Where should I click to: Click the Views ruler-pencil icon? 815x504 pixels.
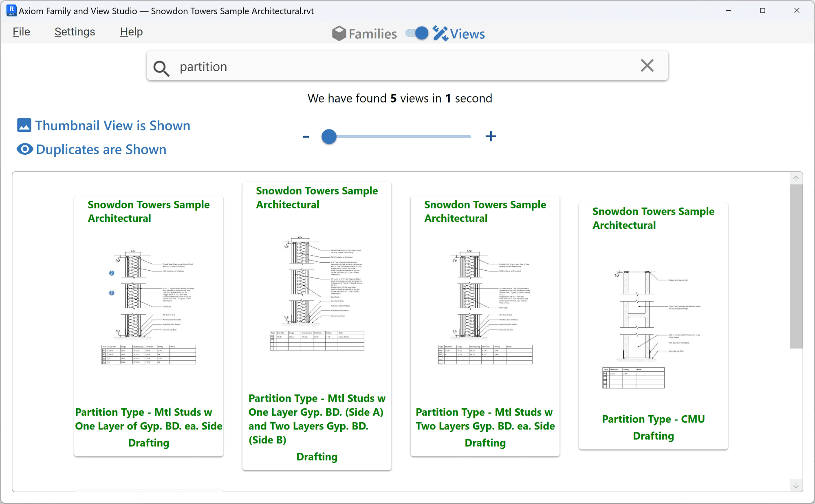(440, 33)
